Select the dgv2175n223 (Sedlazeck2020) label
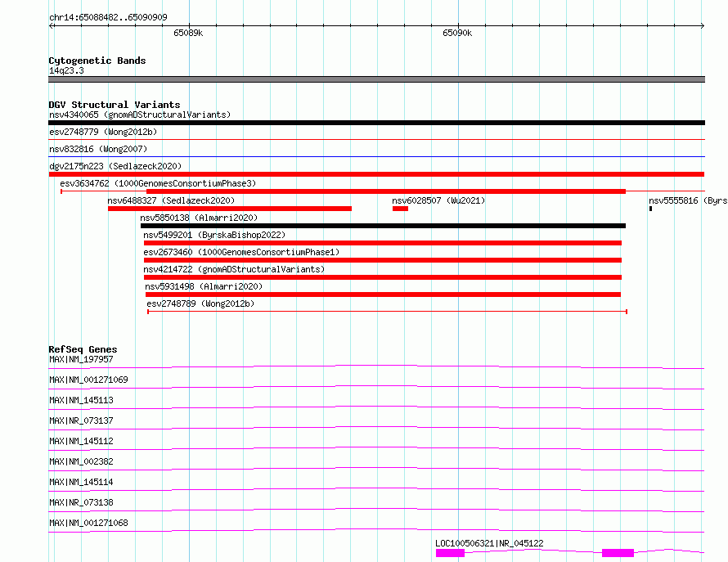The image size is (728, 562). pyautogui.click(x=115, y=166)
